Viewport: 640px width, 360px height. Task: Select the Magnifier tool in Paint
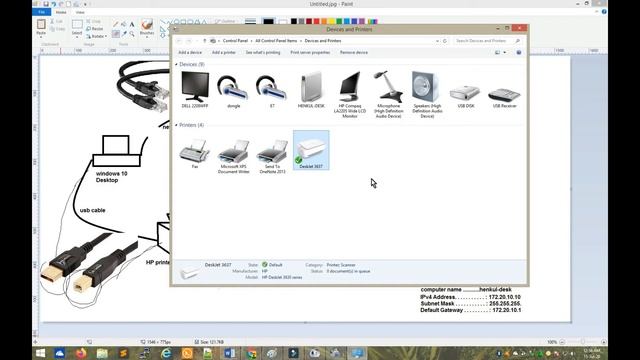coord(132,34)
